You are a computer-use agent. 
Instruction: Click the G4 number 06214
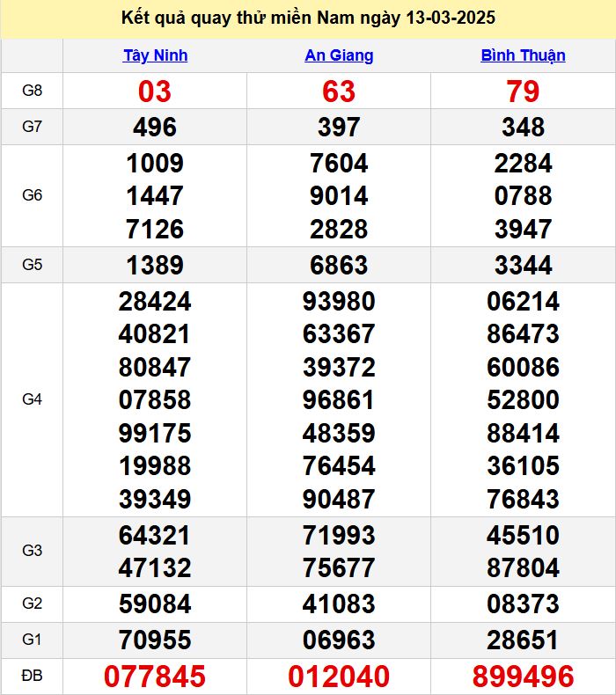click(523, 302)
